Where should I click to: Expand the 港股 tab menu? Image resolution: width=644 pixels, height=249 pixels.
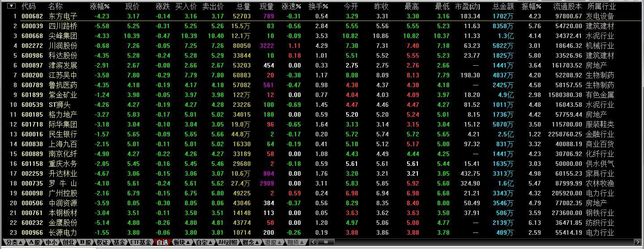[273, 242]
